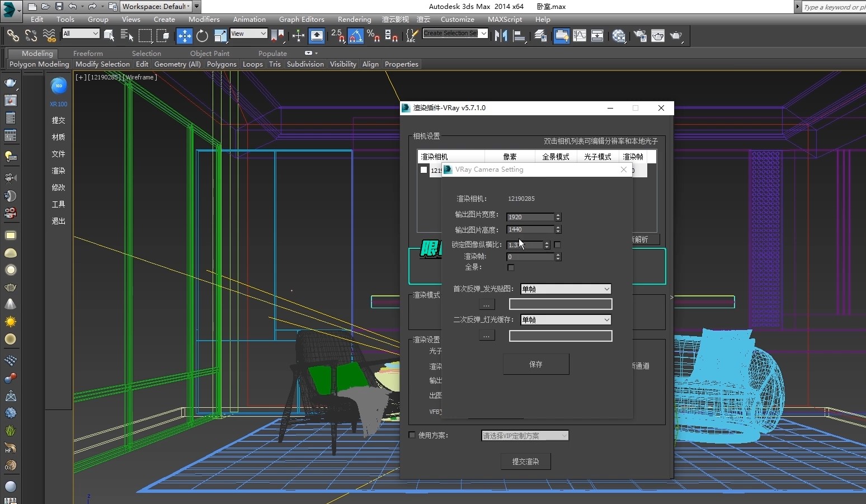The width and height of the screenshot is (866, 504).
Task: Toggle the 2.5D Snaps tool
Action: (x=337, y=36)
